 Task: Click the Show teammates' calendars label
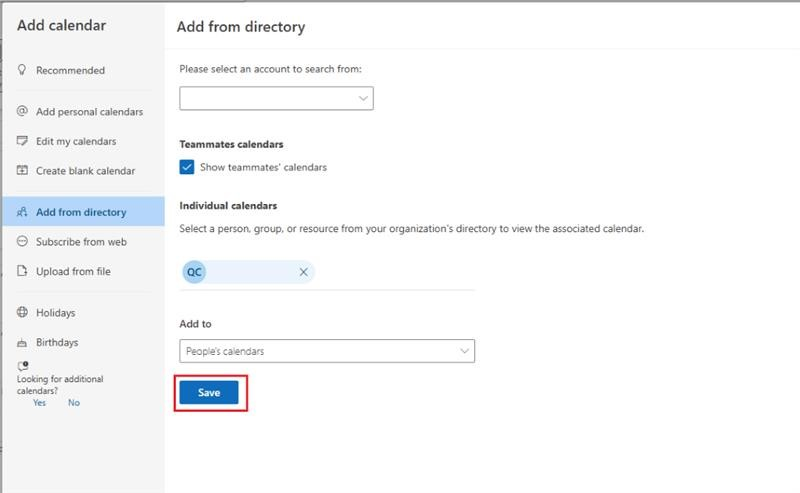[x=263, y=167]
